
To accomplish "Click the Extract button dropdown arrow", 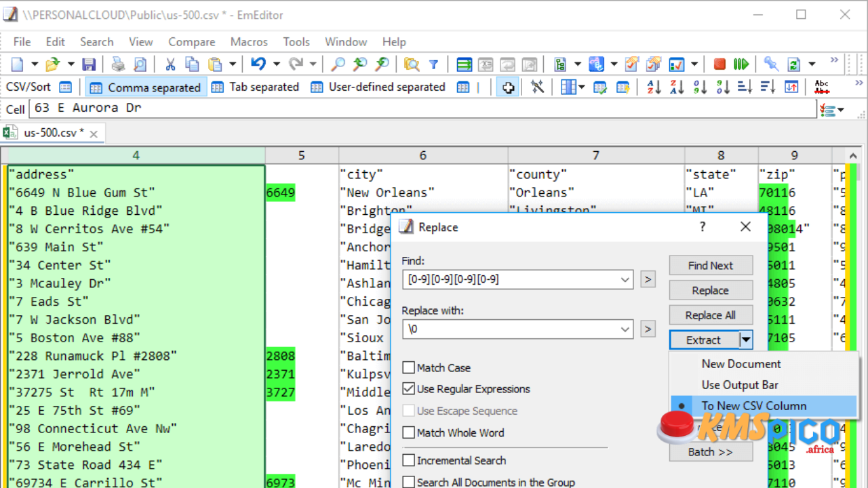I will pos(746,340).
